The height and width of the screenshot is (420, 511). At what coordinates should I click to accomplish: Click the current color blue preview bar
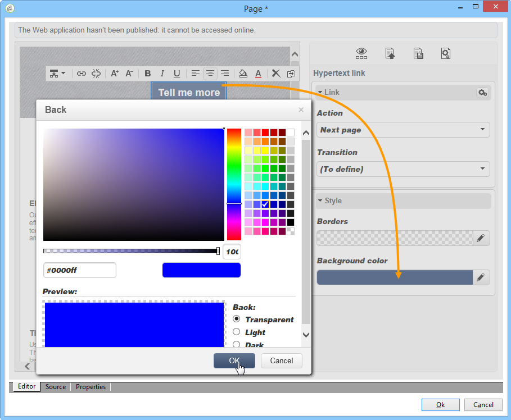pyautogui.click(x=201, y=270)
